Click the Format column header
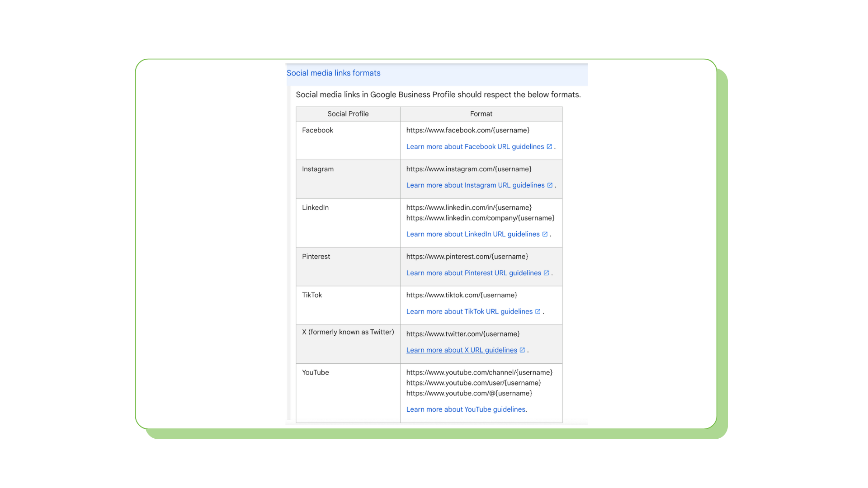 click(x=481, y=114)
